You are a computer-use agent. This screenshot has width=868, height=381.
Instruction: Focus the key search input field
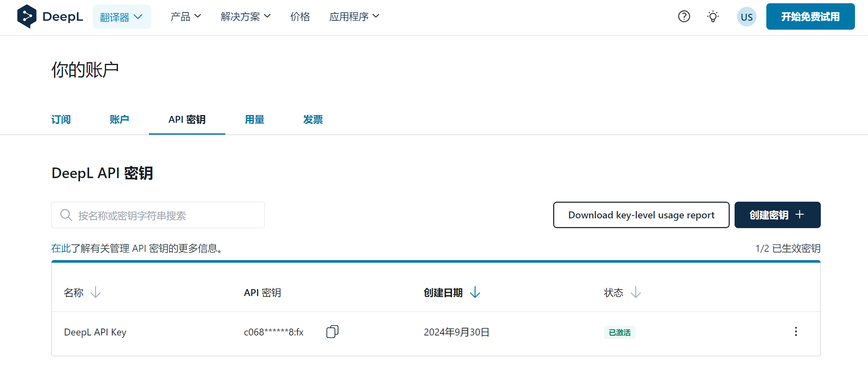point(158,215)
